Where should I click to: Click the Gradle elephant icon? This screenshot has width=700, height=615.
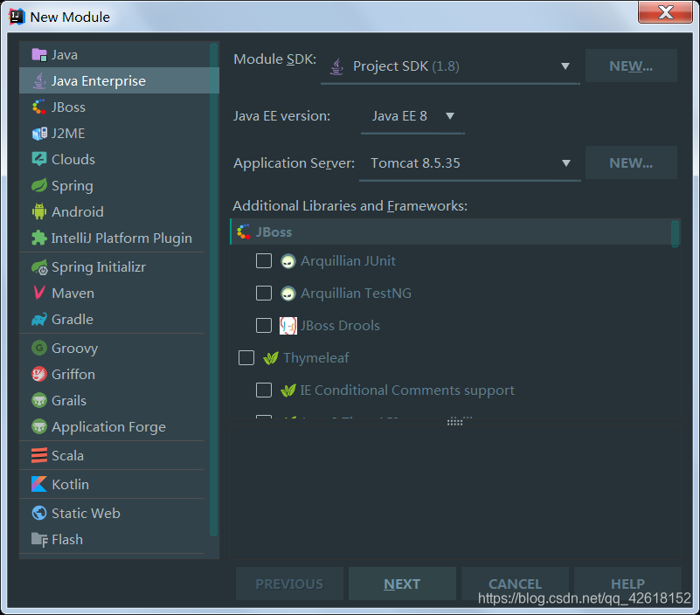click(39, 319)
